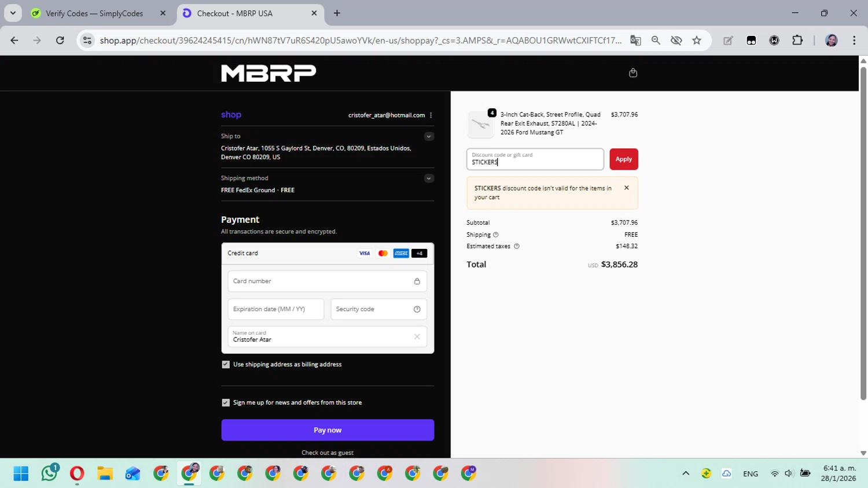Screen dimensions: 868x488
Task: Open the Windows Start menu
Action: pos(21,474)
